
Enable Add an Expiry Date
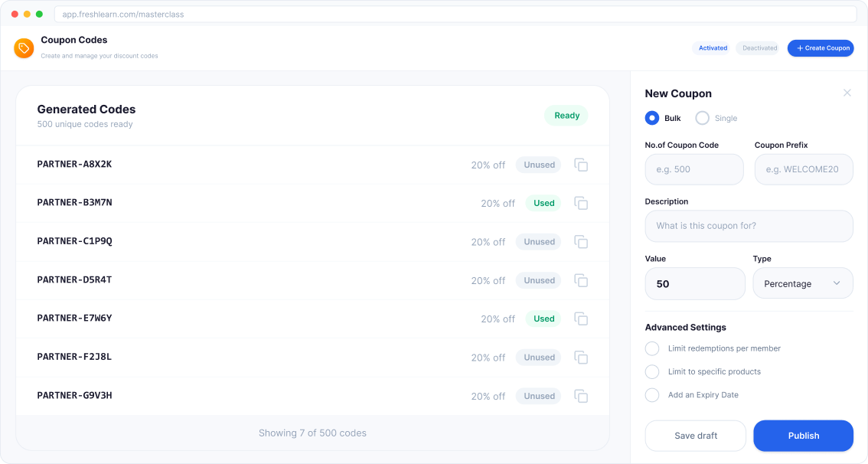click(x=652, y=395)
